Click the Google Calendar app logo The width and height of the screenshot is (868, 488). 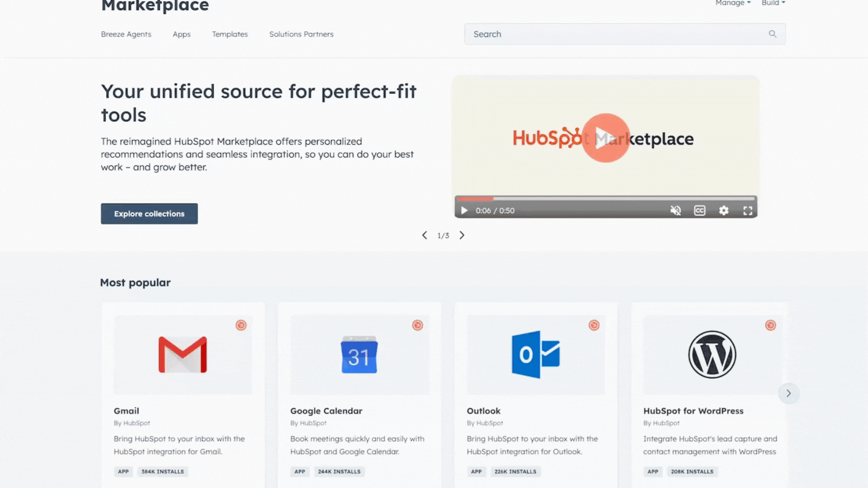[x=359, y=355]
